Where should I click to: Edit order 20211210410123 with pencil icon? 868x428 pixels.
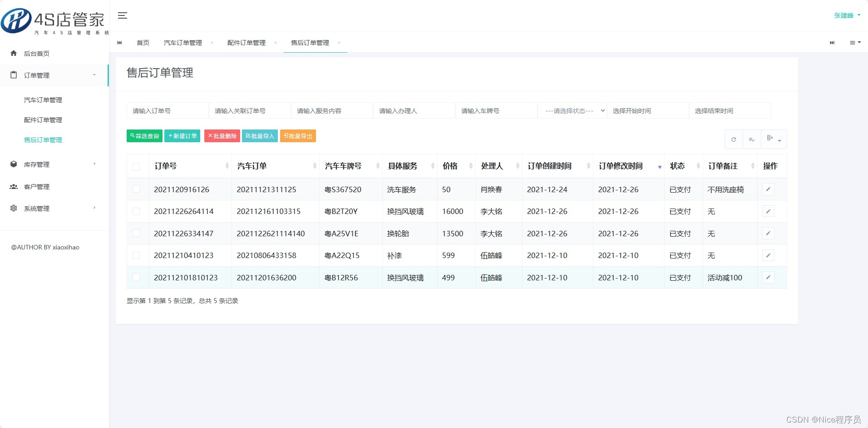pyautogui.click(x=768, y=255)
